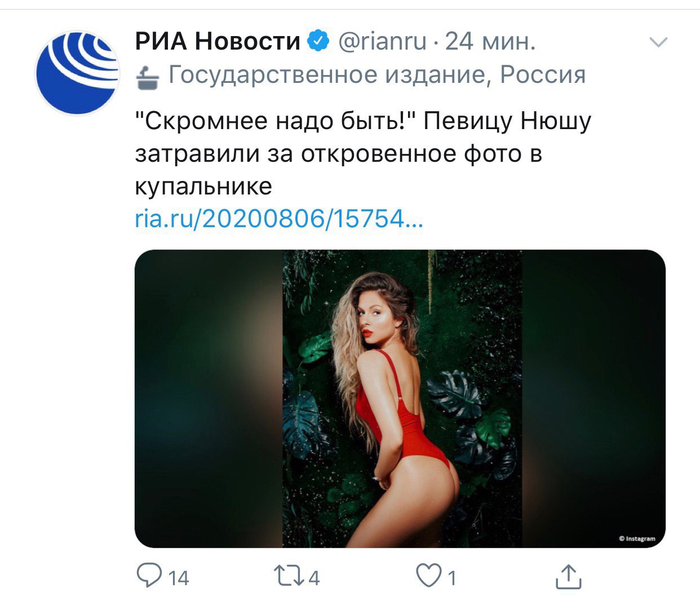Click the retweet count 4
Image resolution: width=700 pixels, height=606 pixels.
[x=314, y=578]
